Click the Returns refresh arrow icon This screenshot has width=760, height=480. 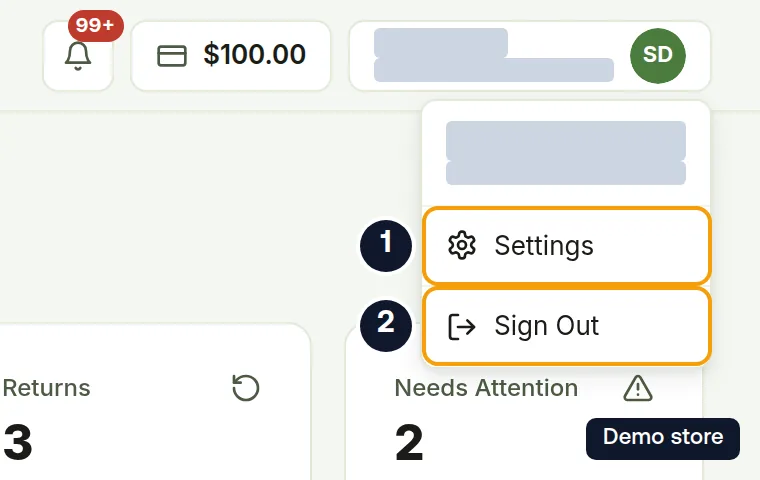tap(246, 388)
